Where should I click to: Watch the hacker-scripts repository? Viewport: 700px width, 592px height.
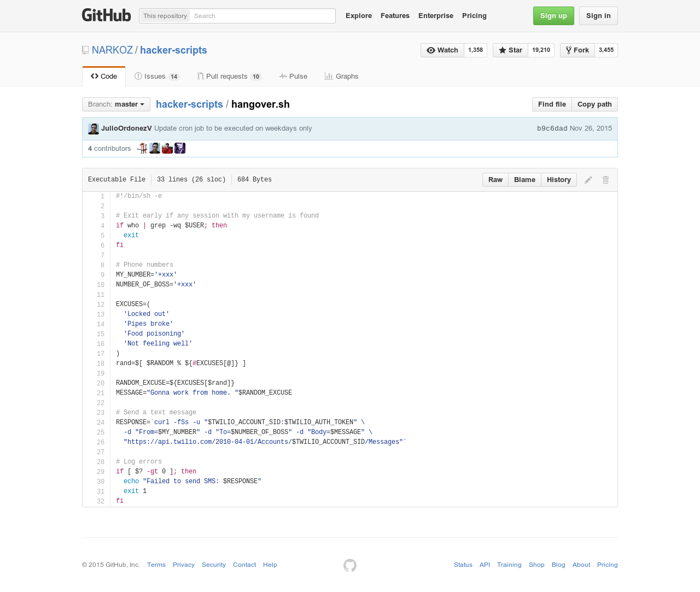442,50
